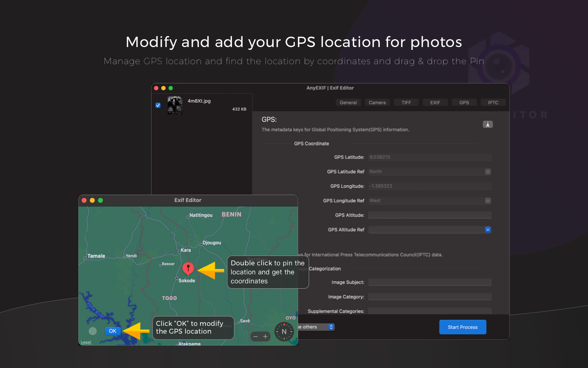Screen dimensions: 588x368
Task: Close the AnyEXIF main window
Action: [156, 88]
